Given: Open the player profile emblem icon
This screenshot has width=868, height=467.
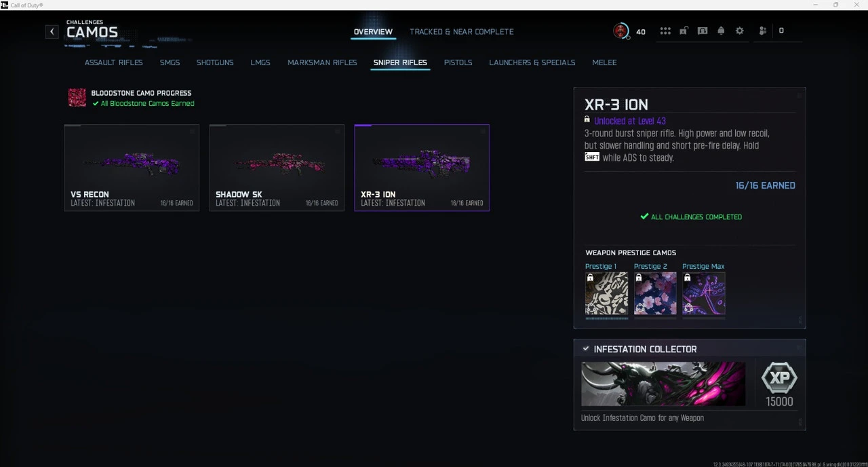Looking at the screenshot, I should pos(620,31).
